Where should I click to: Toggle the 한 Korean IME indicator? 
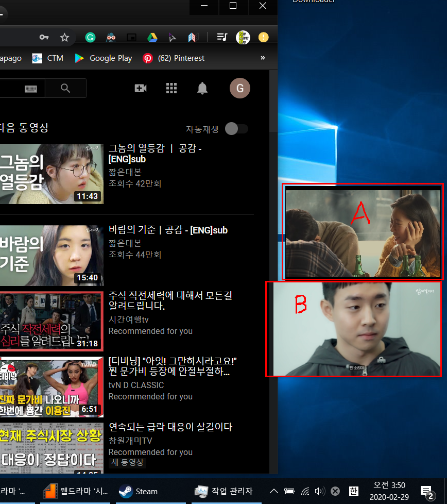(354, 491)
